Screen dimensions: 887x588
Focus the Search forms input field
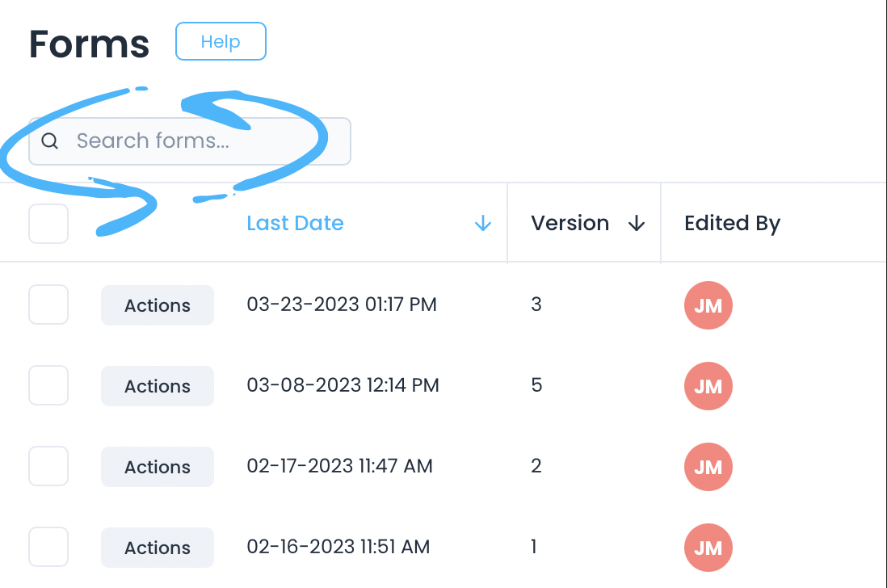pos(202,141)
